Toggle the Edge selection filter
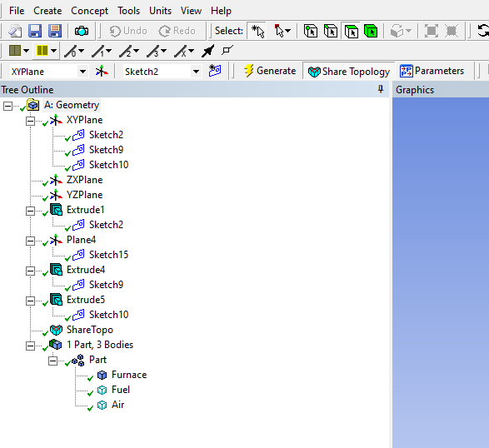Viewport: 489px width, 448px height. pyautogui.click(x=331, y=31)
